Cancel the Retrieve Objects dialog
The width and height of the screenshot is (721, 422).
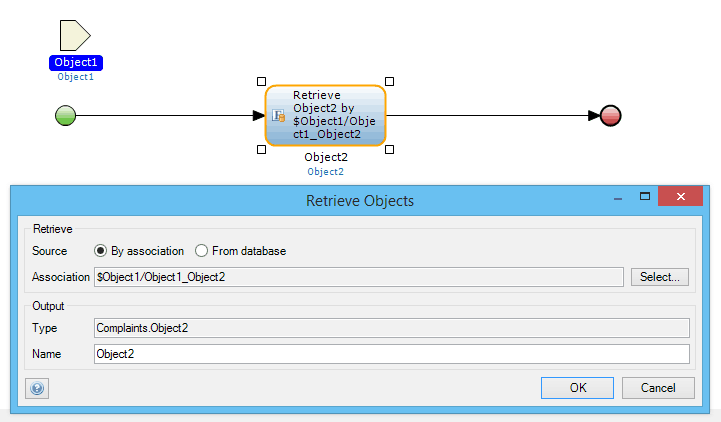[x=658, y=388]
